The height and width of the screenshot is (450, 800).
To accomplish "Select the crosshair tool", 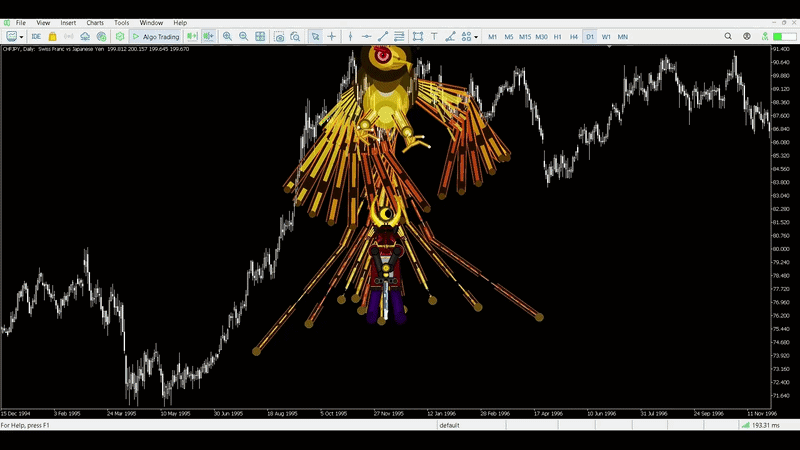I will coord(332,37).
